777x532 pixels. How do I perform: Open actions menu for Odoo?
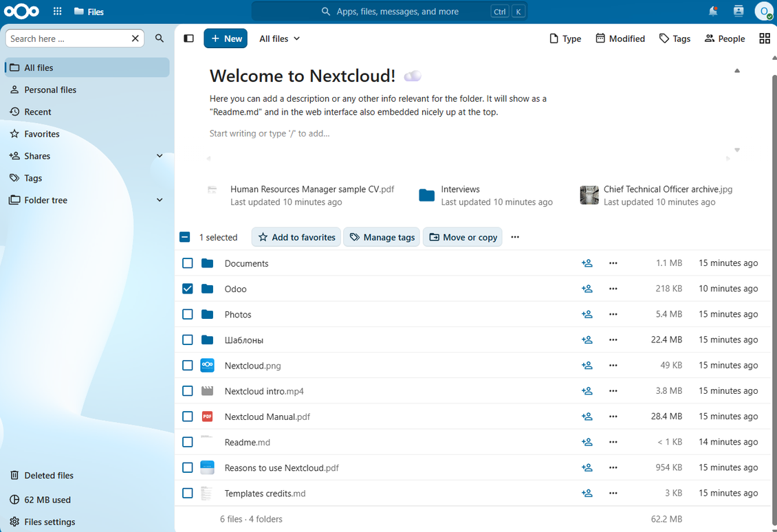pyautogui.click(x=613, y=289)
